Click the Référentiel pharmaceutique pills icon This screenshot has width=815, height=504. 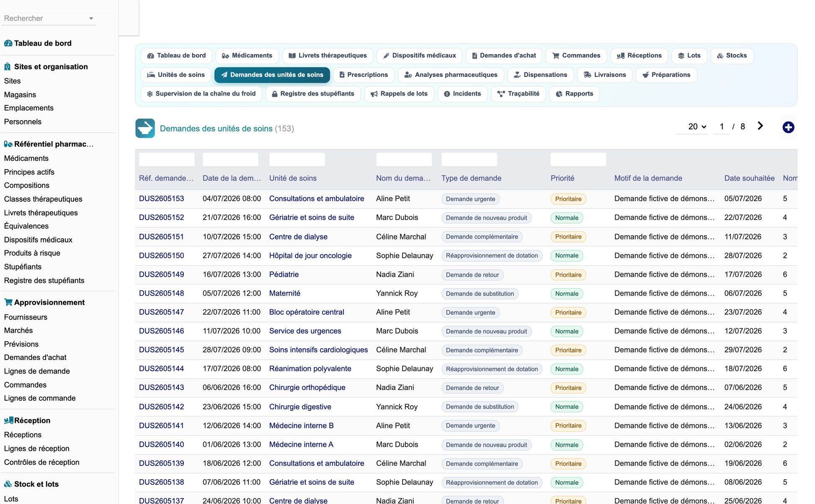click(x=8, y=144)
